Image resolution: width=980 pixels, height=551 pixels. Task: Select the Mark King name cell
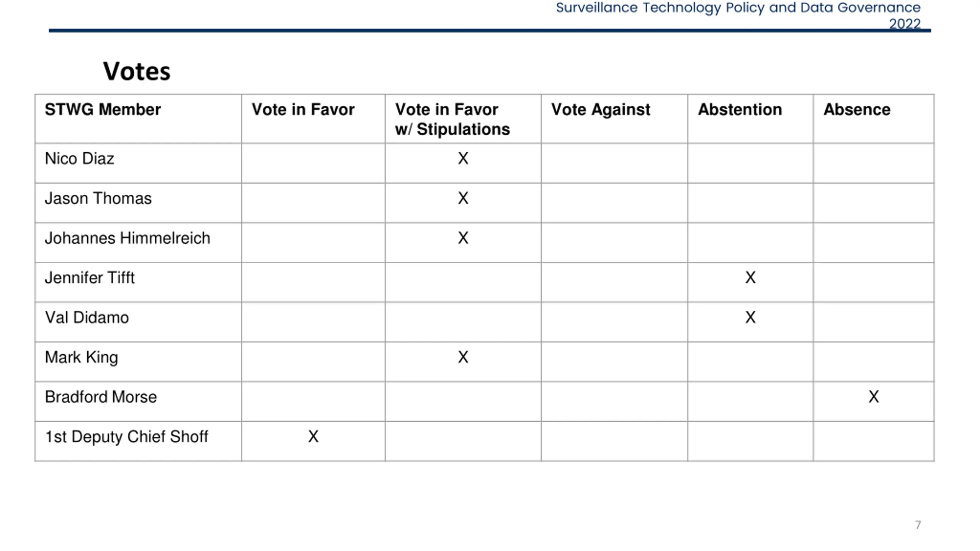click(138, 362)
